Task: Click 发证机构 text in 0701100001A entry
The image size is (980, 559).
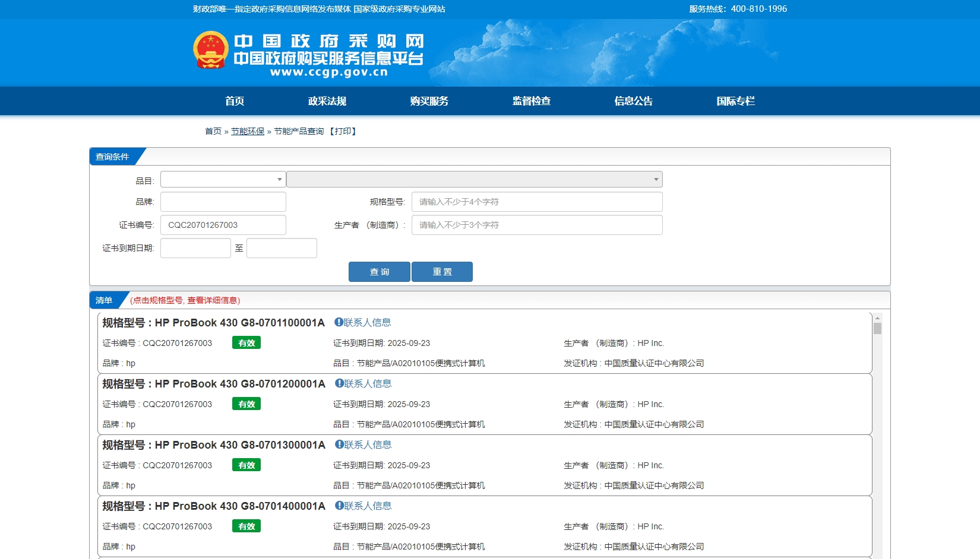Action: click(634, 363)
